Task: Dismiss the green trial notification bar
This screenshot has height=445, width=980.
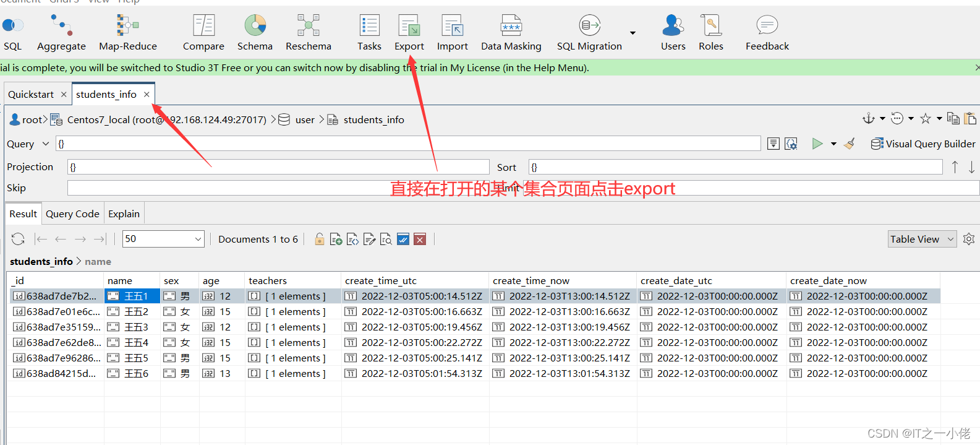Action: 976,67
